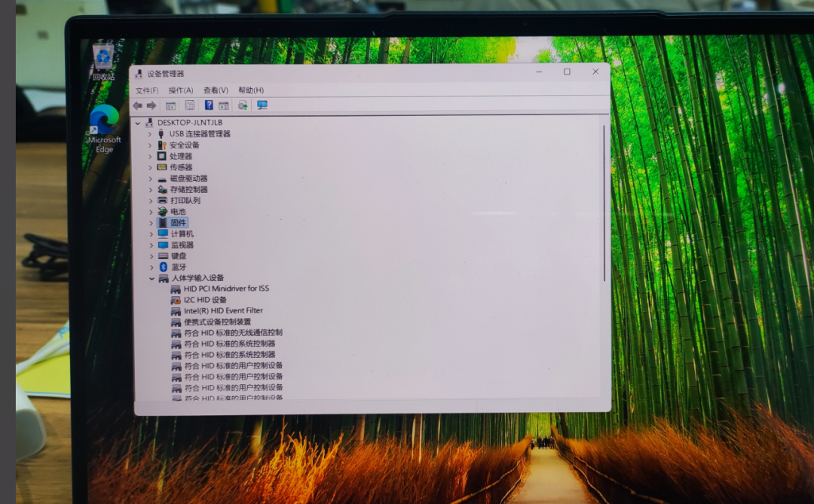Collapse the 人体学输入设备 category
814x504 pixels.
151,279
